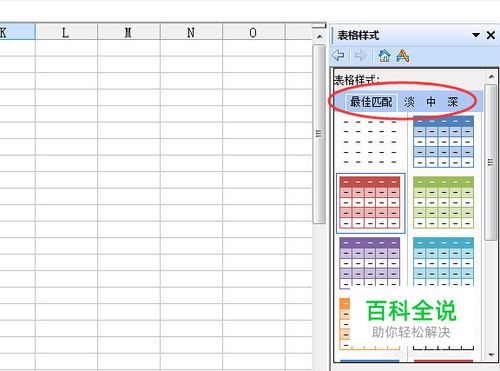
Task: Click the back arrow in table style panel
Action: (x=338, y=55)
